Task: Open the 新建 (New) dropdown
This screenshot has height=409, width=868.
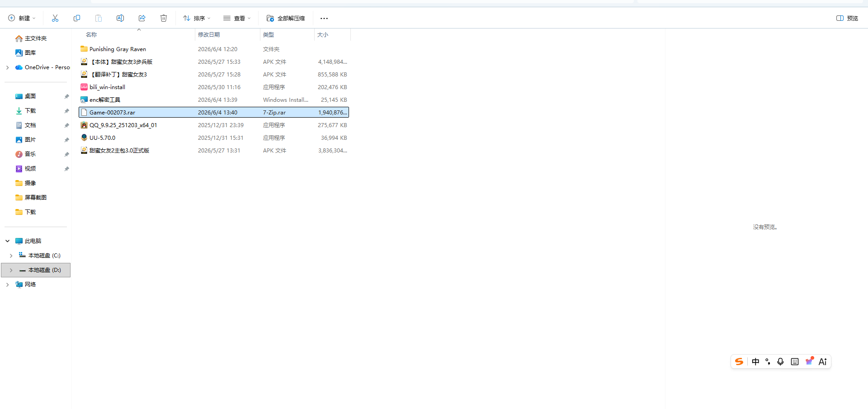Action: click(22, 18)
